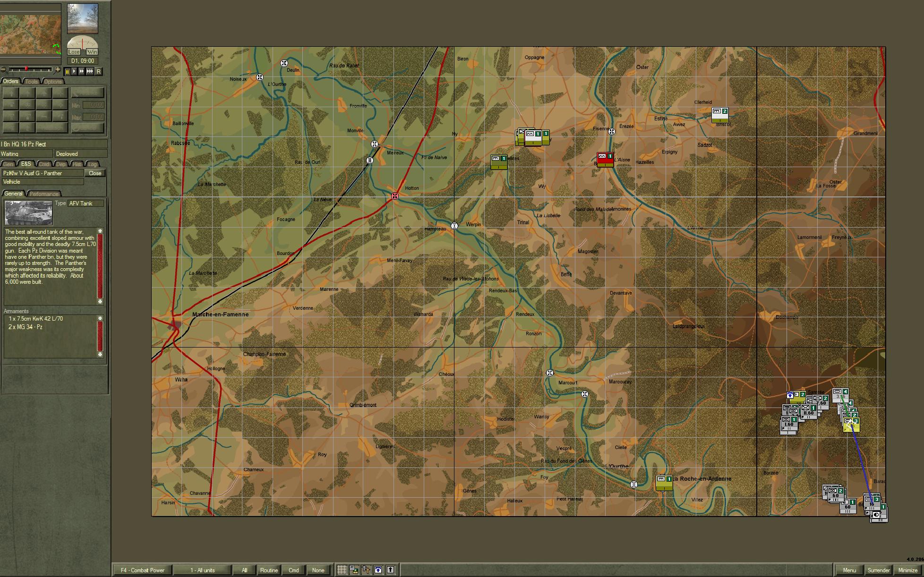Viewport: 924px width, 577px height.
Task: Toggle the black up-arrow icon in bottom toolbar
Action: 390,570
